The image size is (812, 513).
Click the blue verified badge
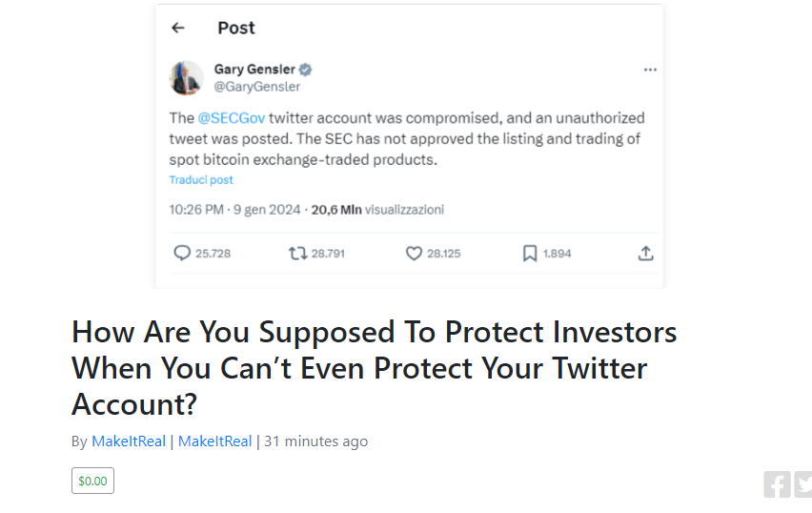(306, 70)
